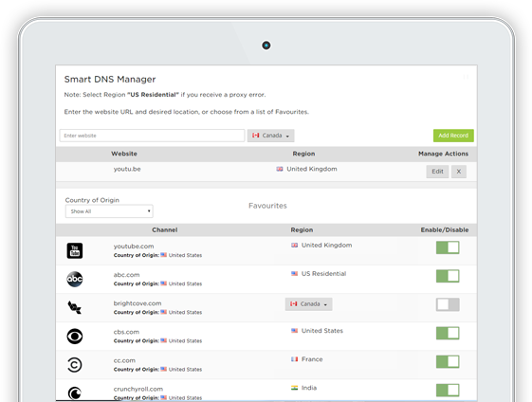Disable the abc.com toggle switch
This screenshot has width=532, height=402.
(x=448, y=276)
